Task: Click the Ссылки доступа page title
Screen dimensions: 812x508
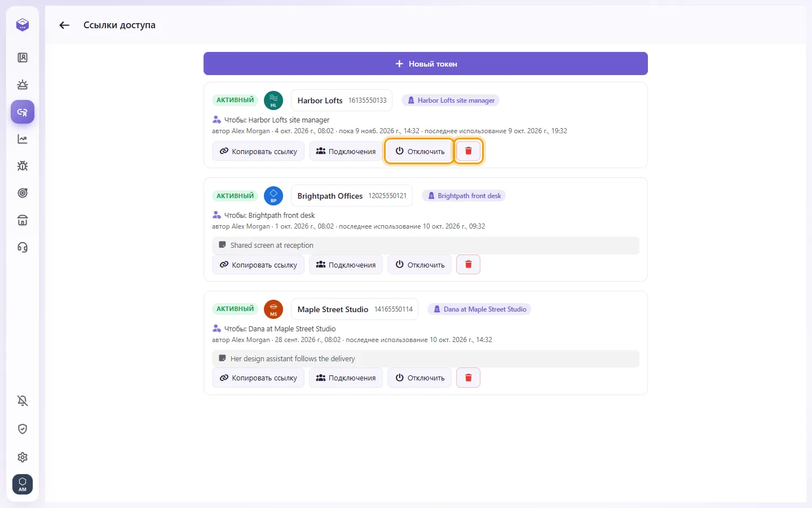Action: (x=120, y=25)
